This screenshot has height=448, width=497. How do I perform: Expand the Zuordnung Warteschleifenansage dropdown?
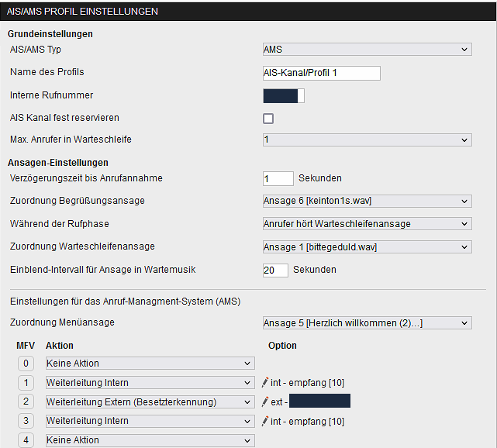tap(367, 246)
